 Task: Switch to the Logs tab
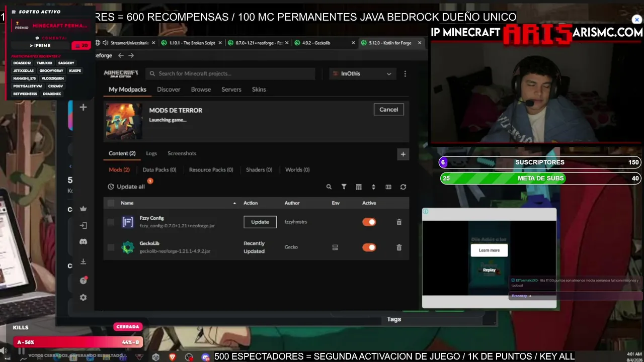(x=151, y=153)
